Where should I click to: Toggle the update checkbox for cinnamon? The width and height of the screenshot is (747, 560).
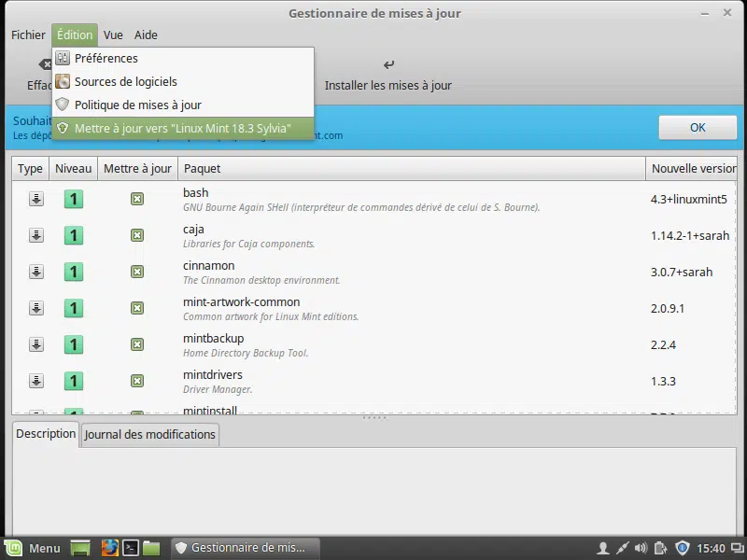pyautogui.click(x=137, y=272)
